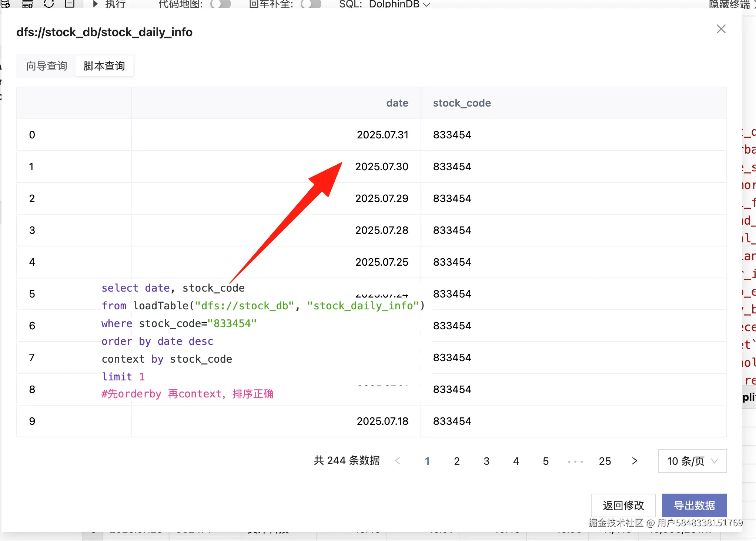Click the previous page left arrow

[x=398, y=461]
